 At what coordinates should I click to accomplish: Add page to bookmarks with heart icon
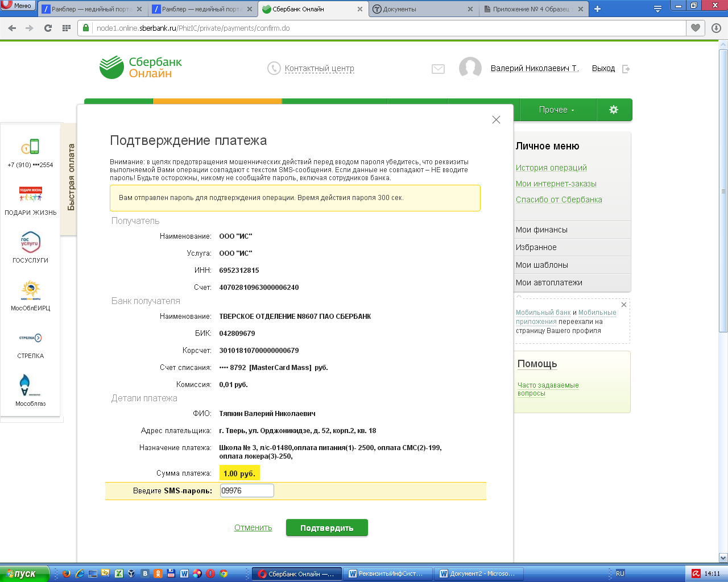[696, 28]
